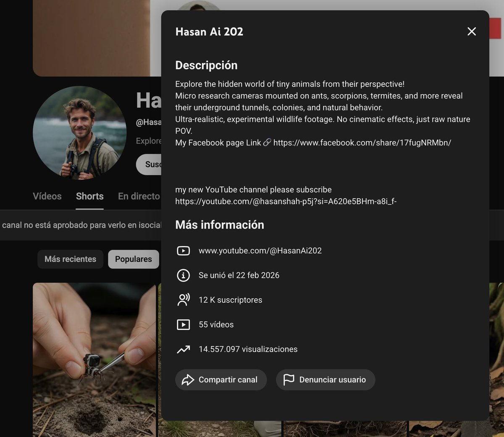504x437 pixels.
Task: Click the Descripción heading
Action: [206, 66]
